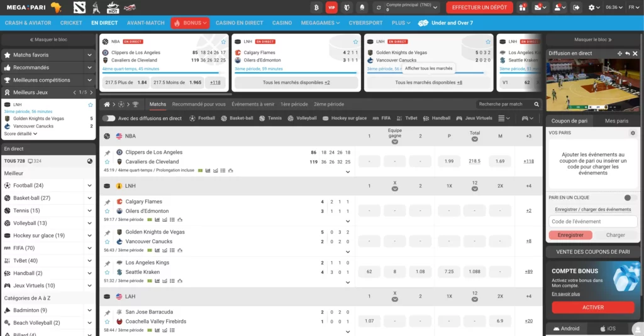
Task: Open the Casino en direct menu
Action: 239,23
